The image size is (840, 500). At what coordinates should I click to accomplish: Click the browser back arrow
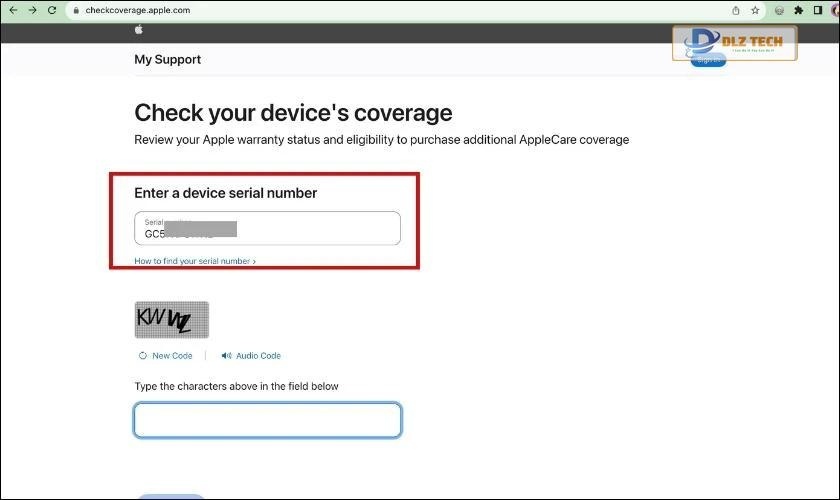12,10
